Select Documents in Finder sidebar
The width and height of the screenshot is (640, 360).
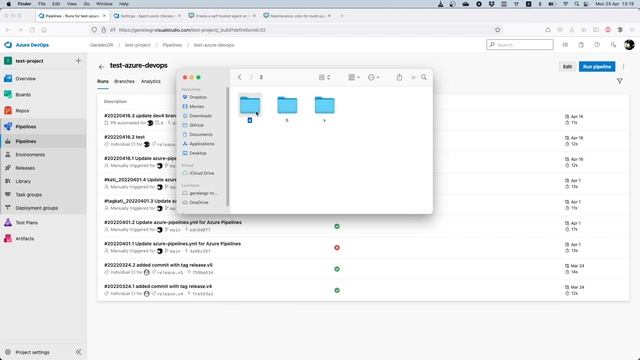(x=201, y=135)
